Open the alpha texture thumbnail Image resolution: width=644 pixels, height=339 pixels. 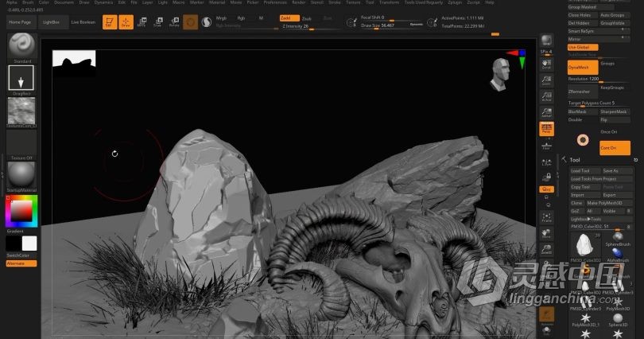point(21,111)
